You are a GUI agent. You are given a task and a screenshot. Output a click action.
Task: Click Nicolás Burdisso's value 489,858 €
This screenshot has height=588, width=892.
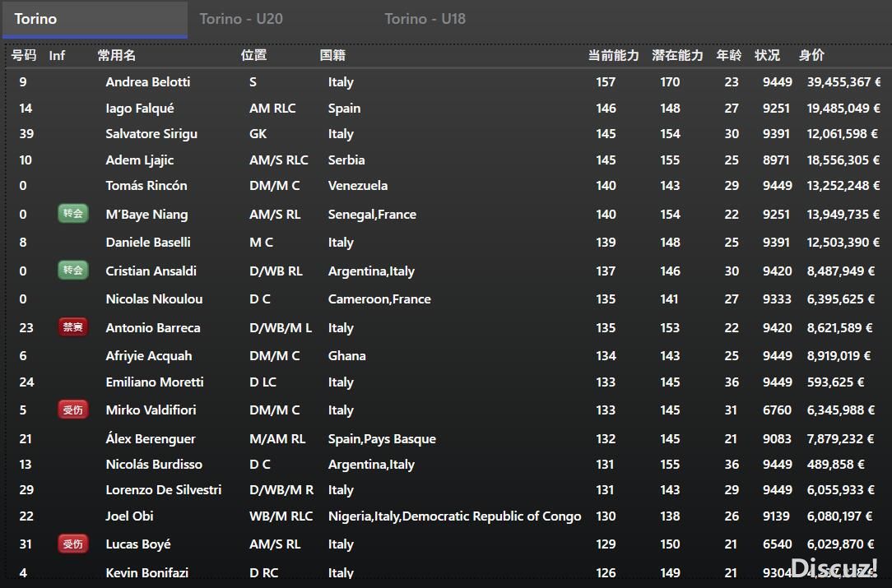pos(835,464)
